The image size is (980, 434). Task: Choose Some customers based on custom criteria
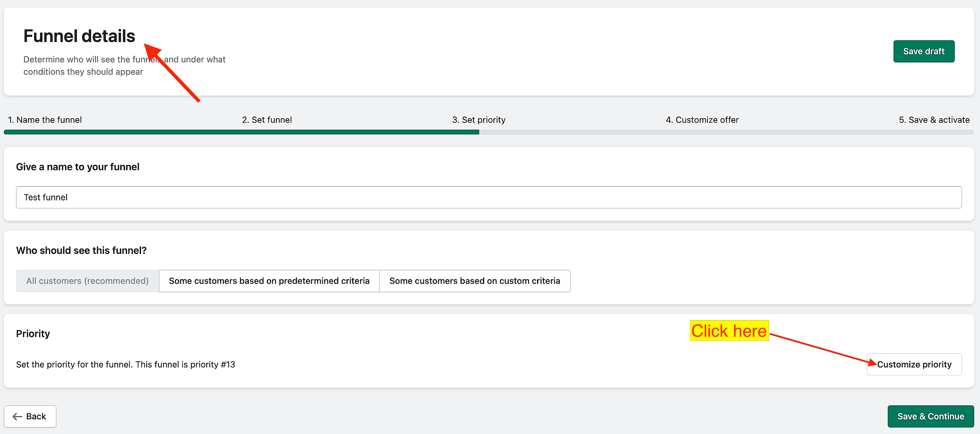tap(474, 281)
